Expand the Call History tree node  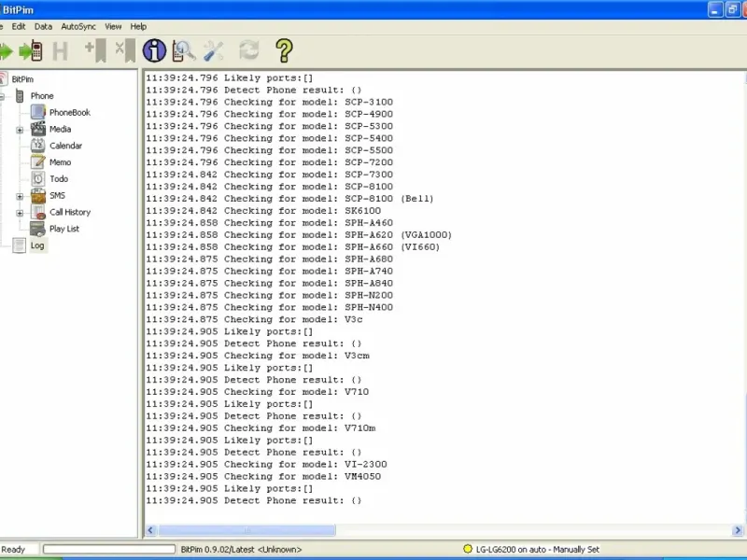click(20, 213)
